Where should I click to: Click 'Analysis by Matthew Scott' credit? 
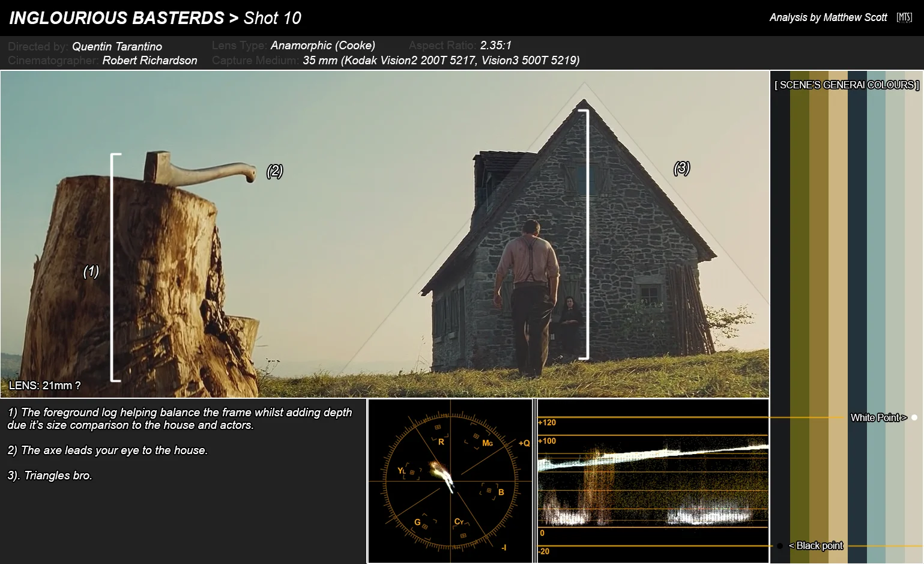(x=829, y=17)
